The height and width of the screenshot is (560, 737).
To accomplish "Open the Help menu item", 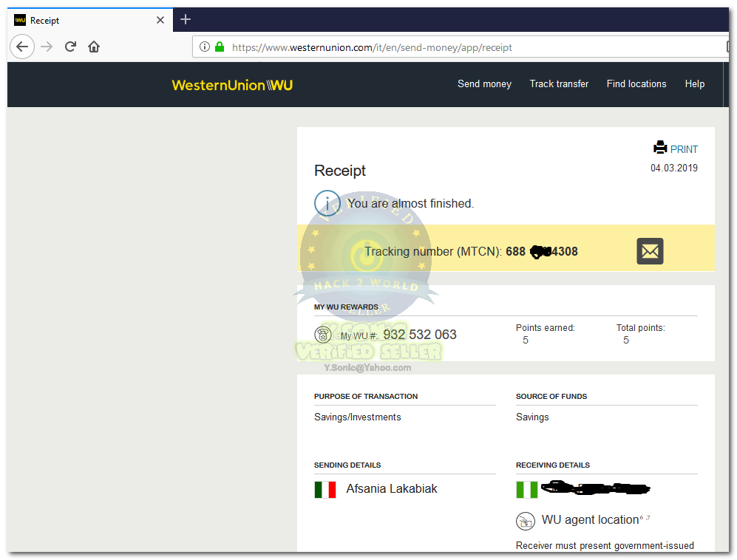I will point(695,83).
